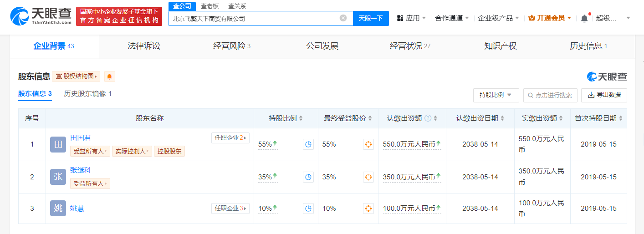
Task: Click beneficial share target icon in 田国君 row
Action: 368,144
